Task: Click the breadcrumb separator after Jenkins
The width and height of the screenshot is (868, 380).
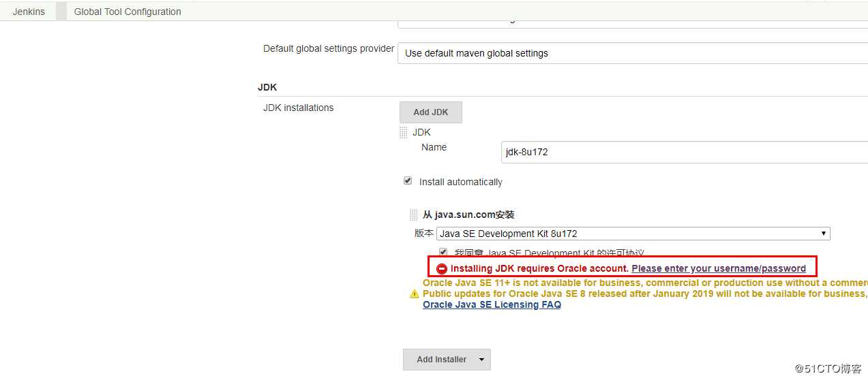Action: (61, 12)
